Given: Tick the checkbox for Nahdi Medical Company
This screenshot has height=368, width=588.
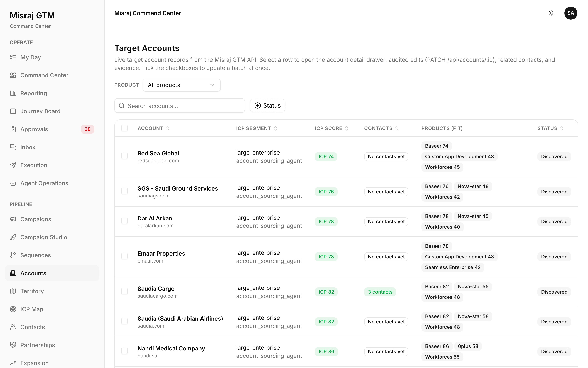Looking at the screenshot, I should coord(124,351).
